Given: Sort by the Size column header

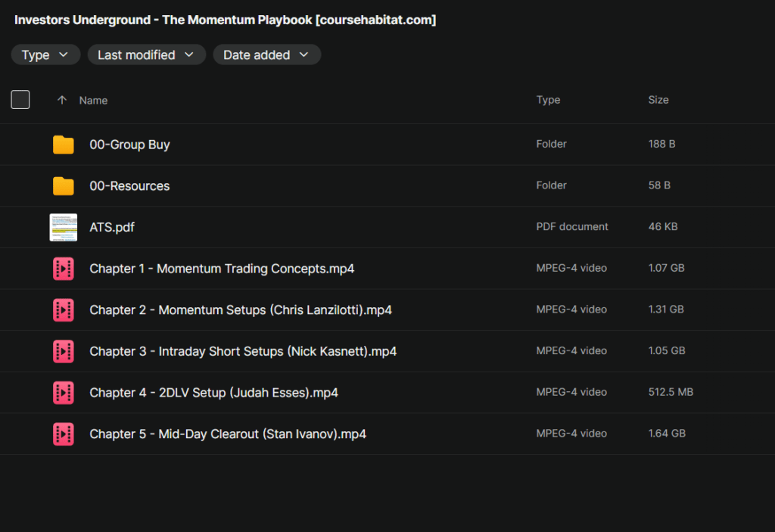Looking at the screenshot, I should coord(658,100).
